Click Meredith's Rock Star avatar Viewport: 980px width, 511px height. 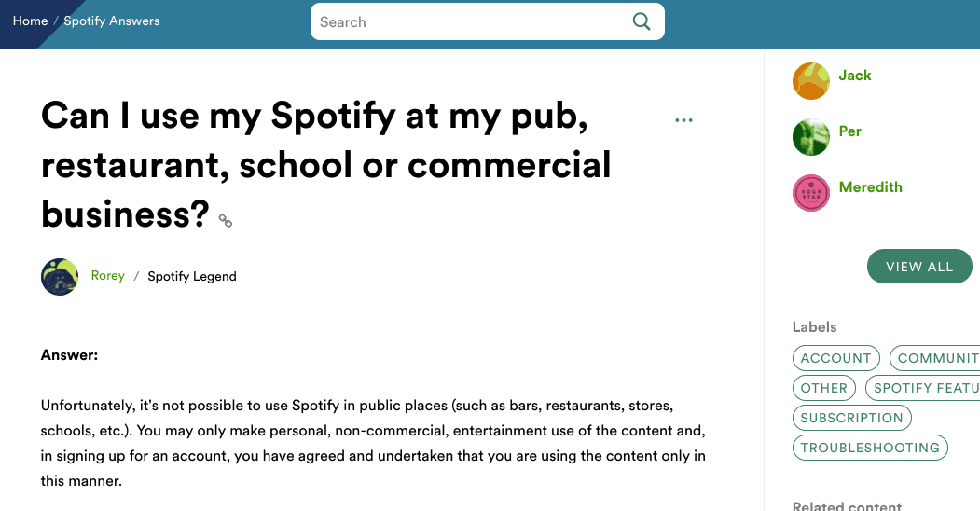point(810,193)
